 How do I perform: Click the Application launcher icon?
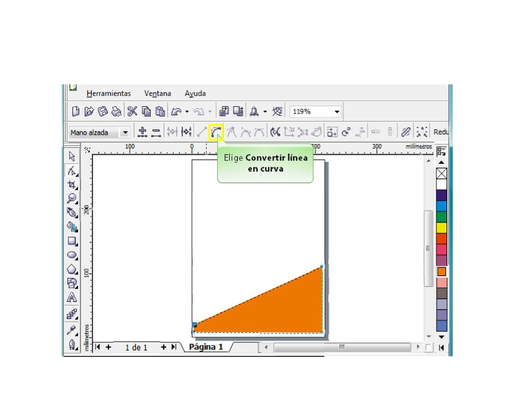point(254,111)
